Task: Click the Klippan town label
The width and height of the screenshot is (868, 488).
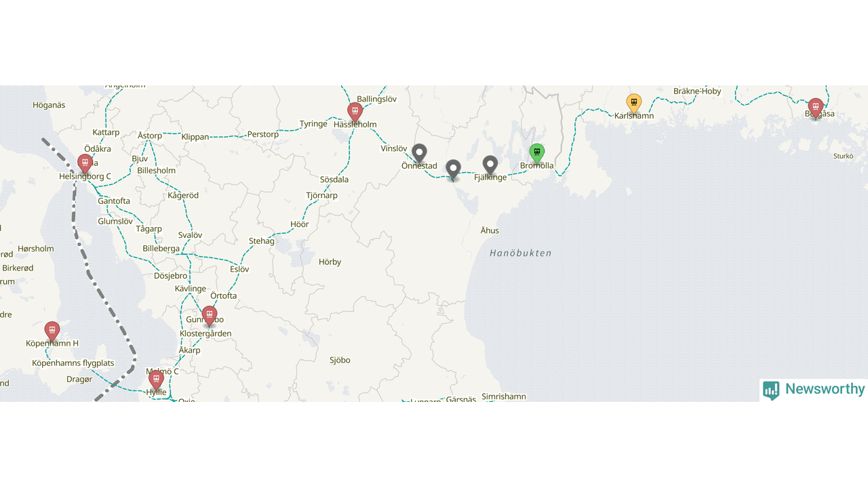Action: [195, 137]
